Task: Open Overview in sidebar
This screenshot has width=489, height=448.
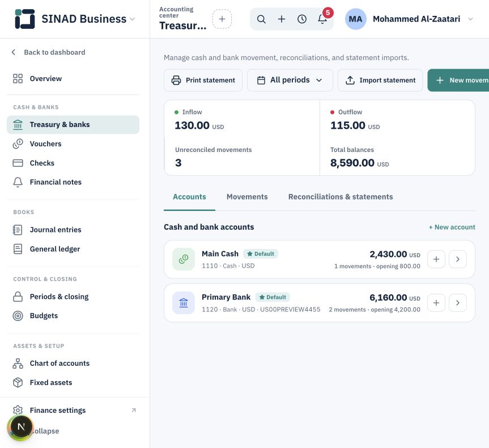Action: [x=73, y=79]
